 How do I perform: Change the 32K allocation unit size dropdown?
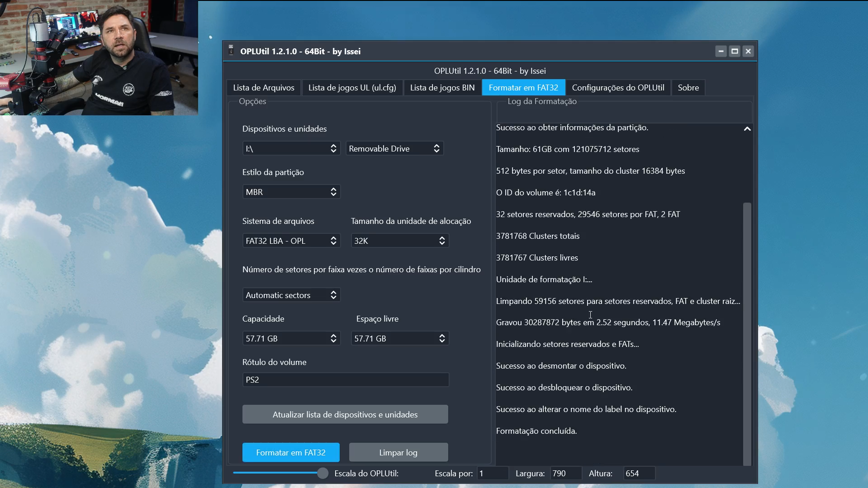pyautogui.click(x=400, y=241)
